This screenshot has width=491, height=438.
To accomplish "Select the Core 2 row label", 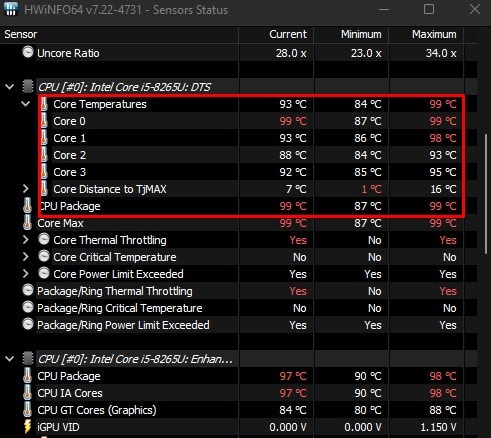I will 70,155.
